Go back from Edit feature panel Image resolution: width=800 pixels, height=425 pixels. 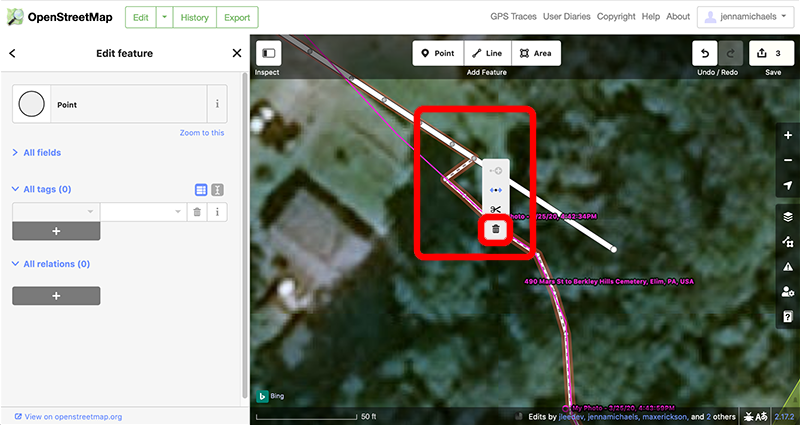pos(12,53)
